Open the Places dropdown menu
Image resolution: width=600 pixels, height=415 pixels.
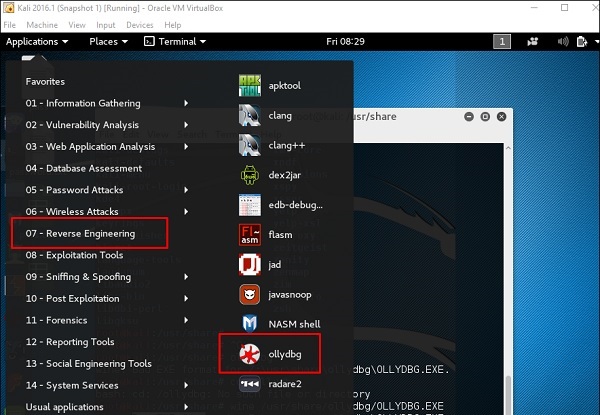pos(108,42)
